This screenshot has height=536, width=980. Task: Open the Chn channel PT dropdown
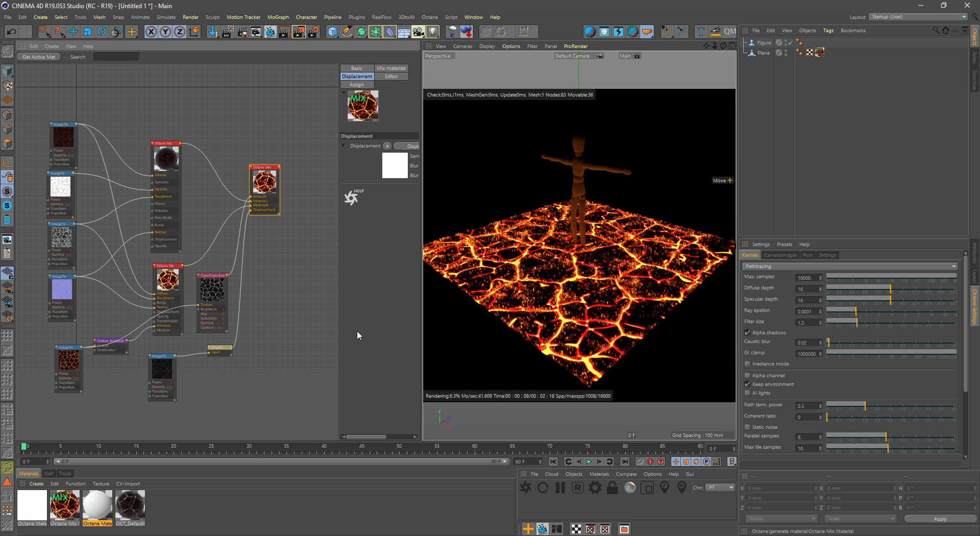(x=721, y=488)
